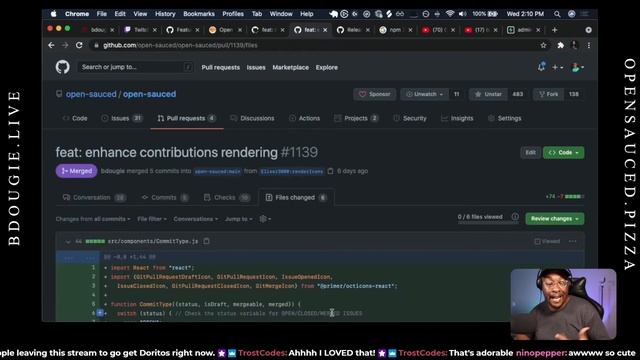Screen dimensions: 640x360
Task: Open Explore in top navigation
Action: [x=327, y=67]
